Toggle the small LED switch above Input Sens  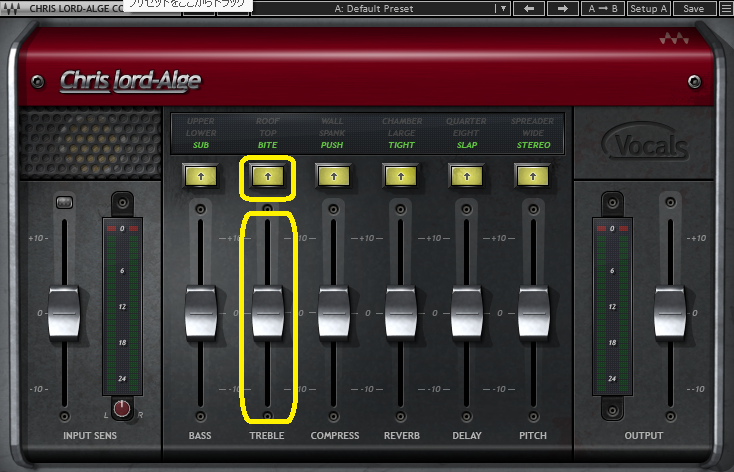(x=64, y=204)
